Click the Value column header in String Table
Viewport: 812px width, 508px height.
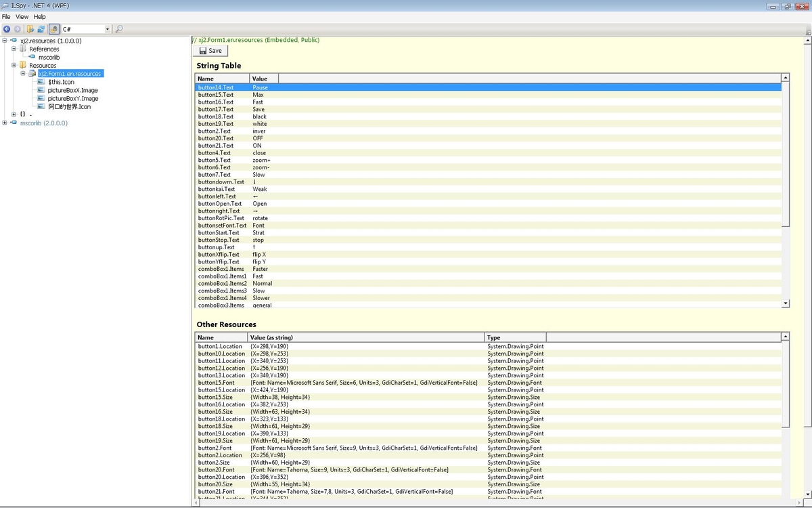pos(264,79)
